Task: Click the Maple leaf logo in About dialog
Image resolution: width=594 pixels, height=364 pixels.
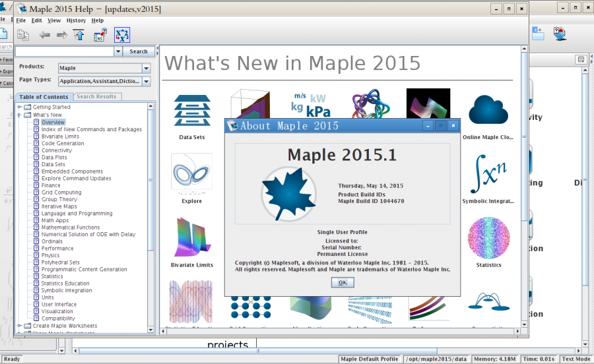Action: pyautogui.click(x=288, y=194)
